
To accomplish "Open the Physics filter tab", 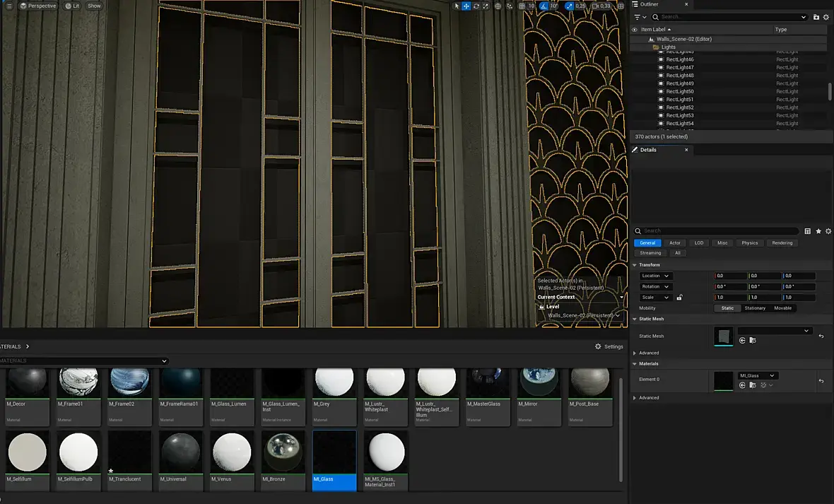I will pyautogui.click(x=749, y=242).
